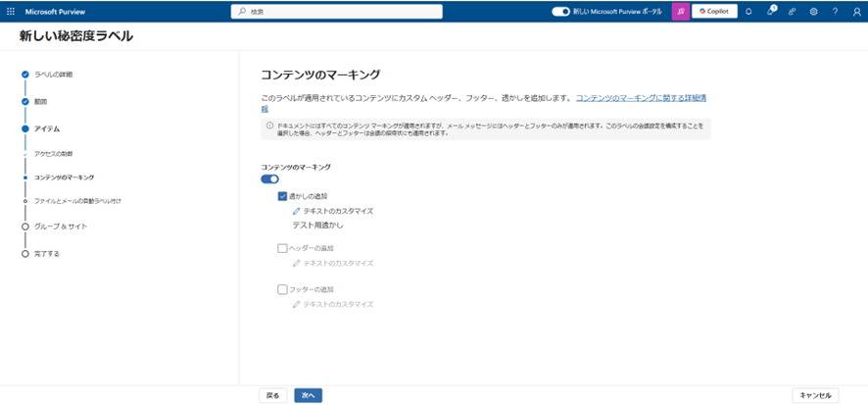Turn off the コンテンツのマーキング toggle
The width and height of the screenshot is (868, 405).
(x=269, y=179)
